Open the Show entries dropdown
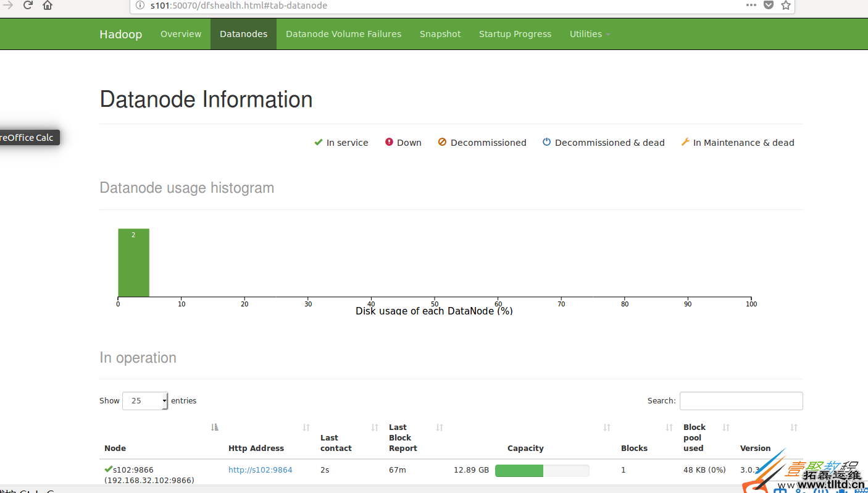The image size is (868, 493). 145,401
